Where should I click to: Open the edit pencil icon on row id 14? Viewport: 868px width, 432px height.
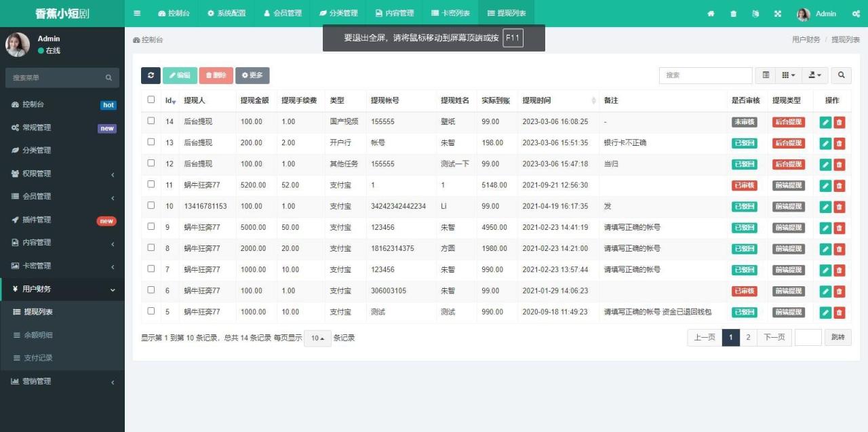click(825, 121)
